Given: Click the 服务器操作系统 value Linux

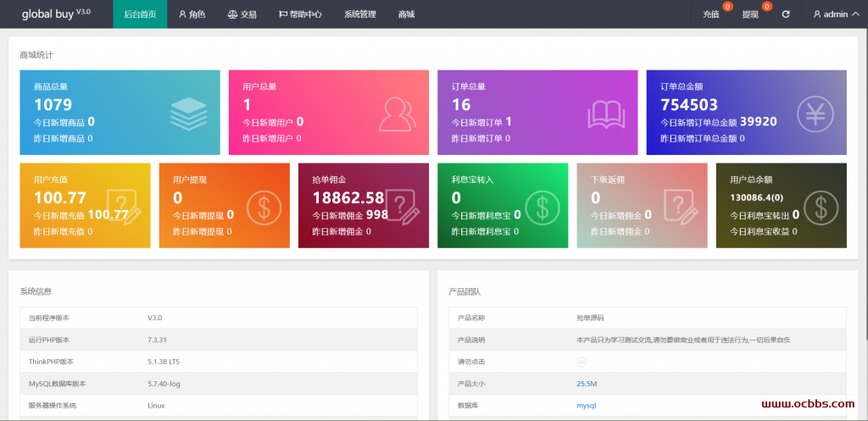Looking at the screenshot, I should coord(156,406).
